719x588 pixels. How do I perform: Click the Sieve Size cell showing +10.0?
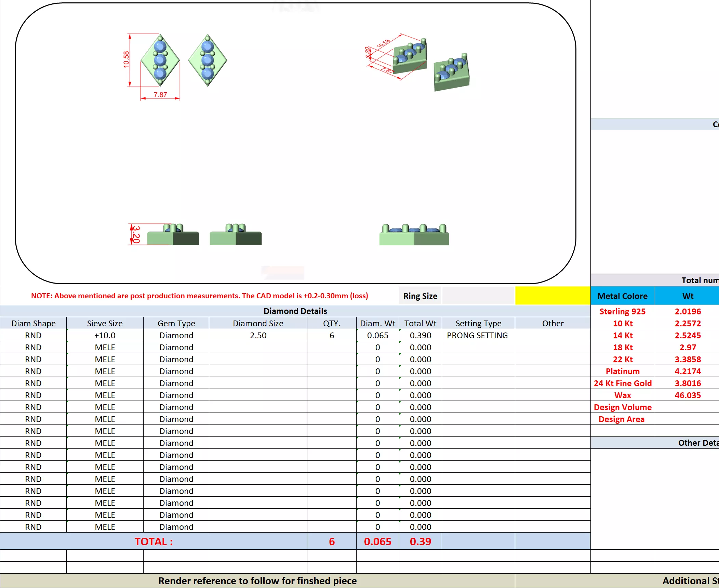[105, 335]
